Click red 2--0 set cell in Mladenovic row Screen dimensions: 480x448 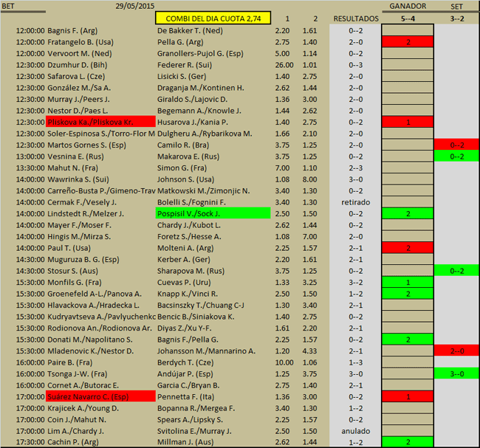pyautogui.click(x=457, y=351)
